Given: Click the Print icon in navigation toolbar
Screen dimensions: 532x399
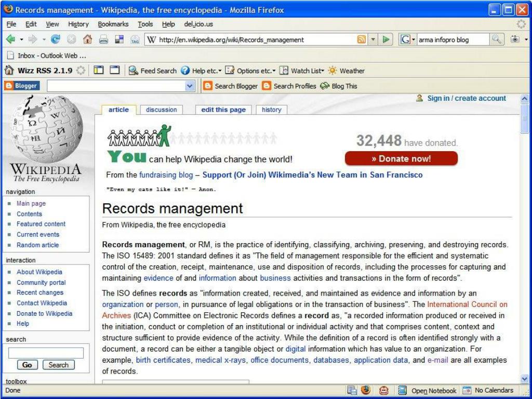Looking at the screenshot, I should coord(103,39).
